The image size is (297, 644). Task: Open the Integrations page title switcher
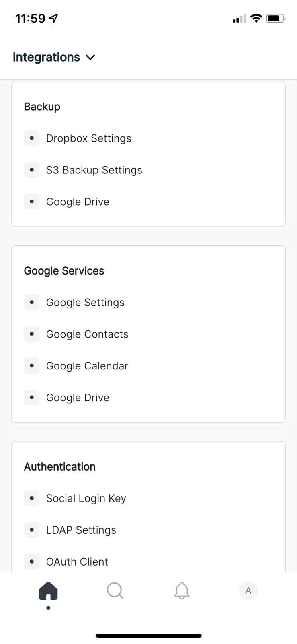coord(47,57)
